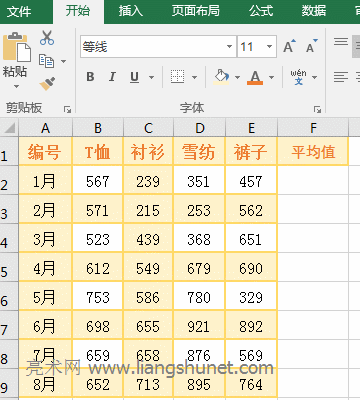Click the wén phonetic guide icon
Viewport: 360px width, 400px height.
point(299,77)
